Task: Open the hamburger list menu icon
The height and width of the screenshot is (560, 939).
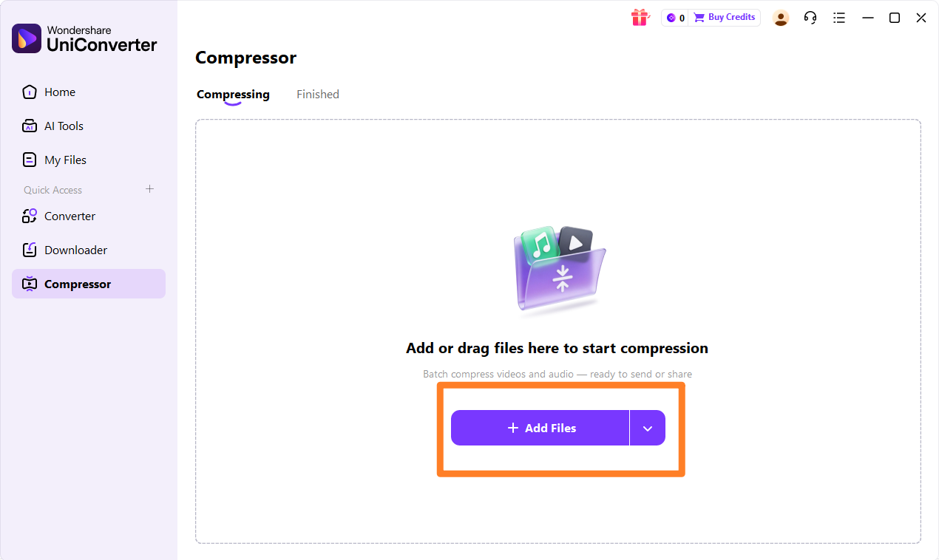Action: [839, 18]
